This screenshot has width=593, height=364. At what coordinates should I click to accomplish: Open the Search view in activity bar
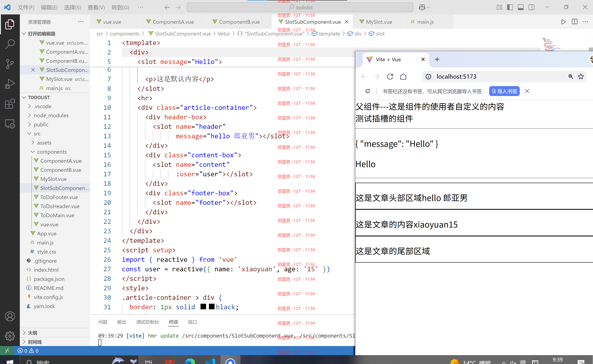point(10,44)
